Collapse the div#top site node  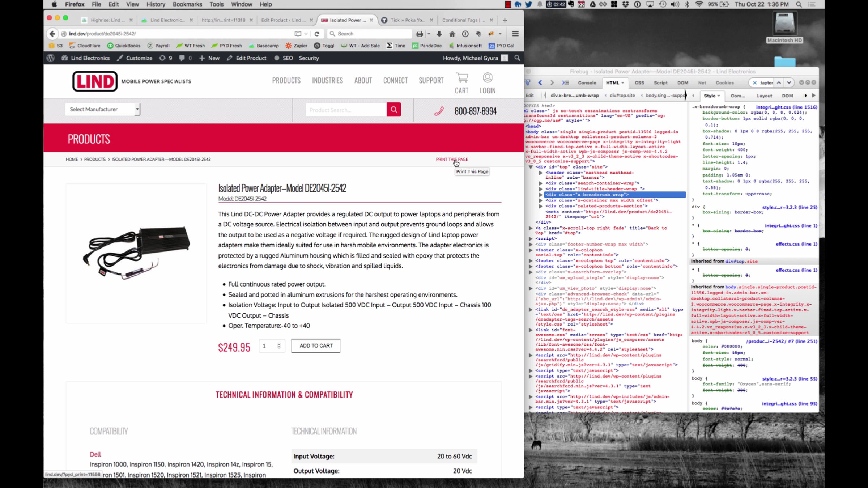531,167
